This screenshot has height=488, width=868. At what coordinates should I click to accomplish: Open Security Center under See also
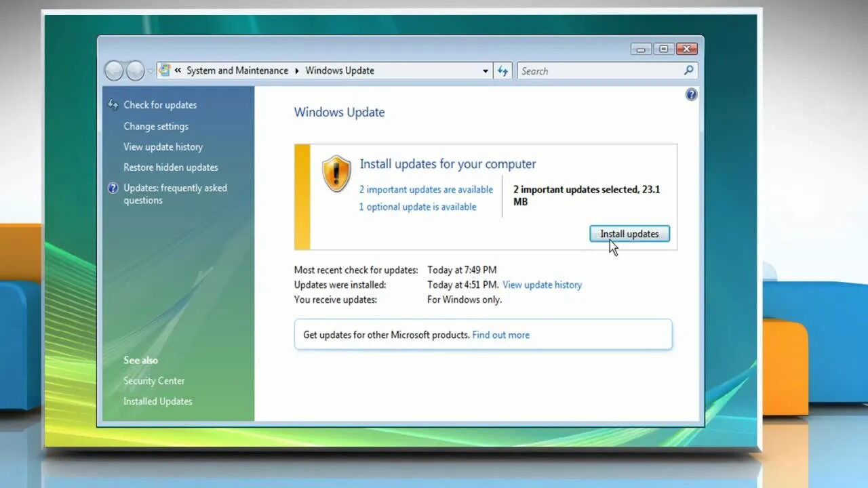tap(154, 381)
